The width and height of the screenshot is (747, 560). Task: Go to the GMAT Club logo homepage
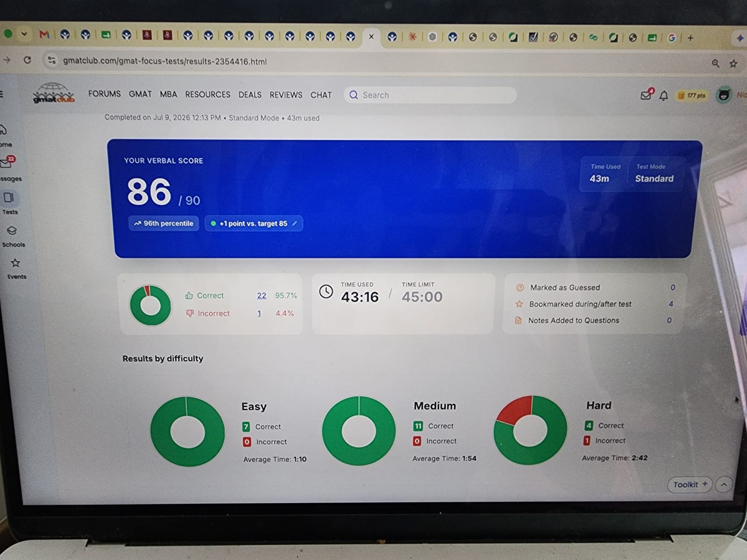point(54,93)
